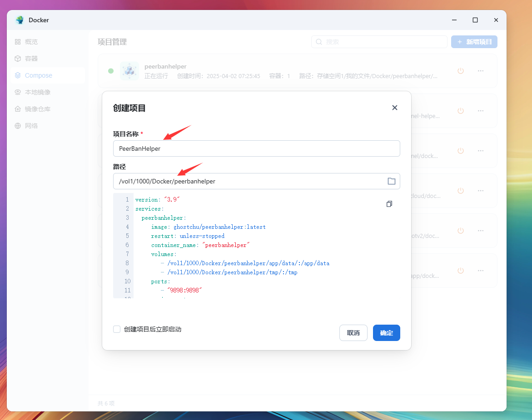Click the 项目名称 input field
The image size is (532, 420).
[257, 148]
